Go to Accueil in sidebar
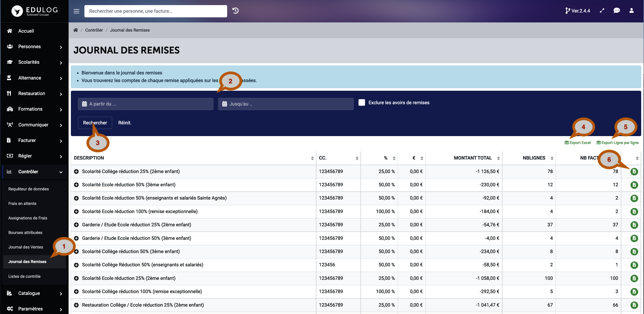The image size is (644, 314). click(x=34, y=31)
